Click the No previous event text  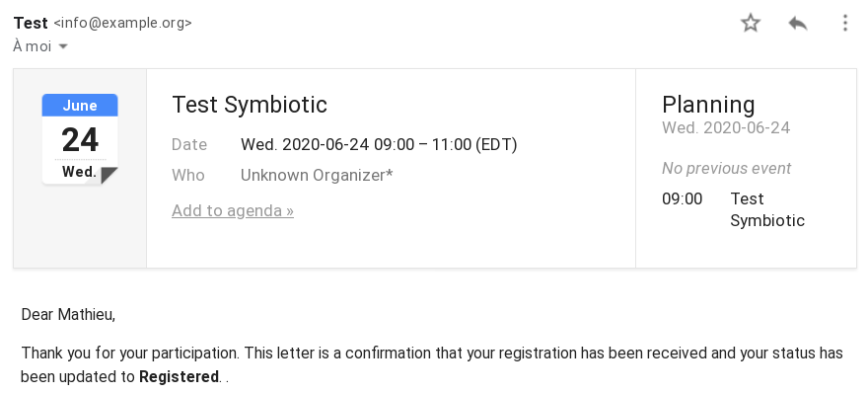[726, 169]
